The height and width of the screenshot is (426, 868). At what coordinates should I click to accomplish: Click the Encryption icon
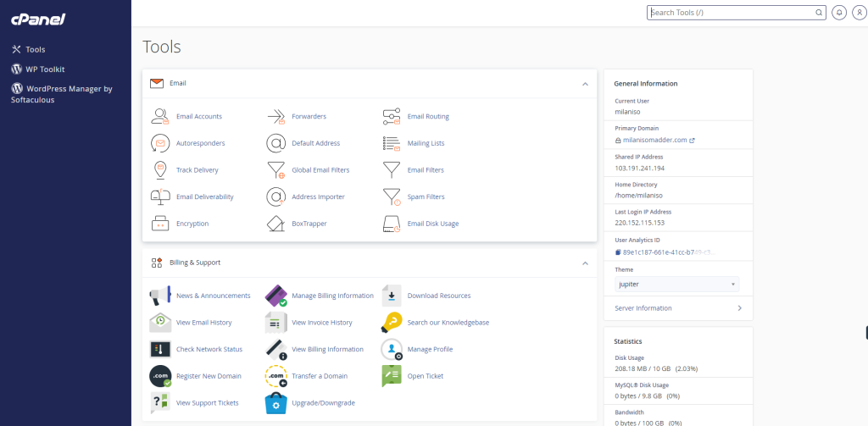point(160,224)
